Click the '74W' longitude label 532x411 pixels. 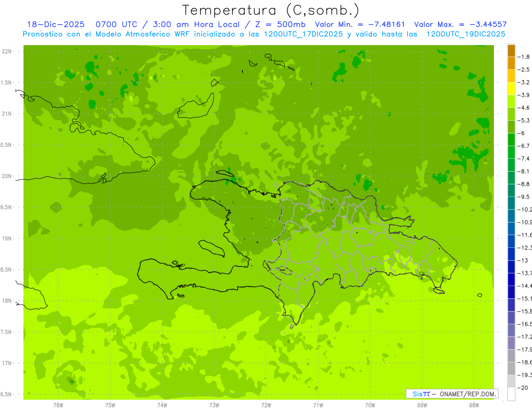162,405
